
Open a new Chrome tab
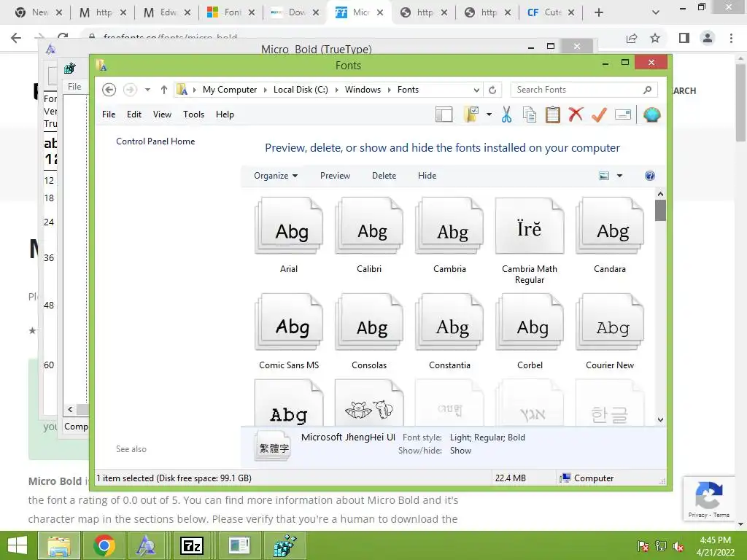tap(599, 12)
